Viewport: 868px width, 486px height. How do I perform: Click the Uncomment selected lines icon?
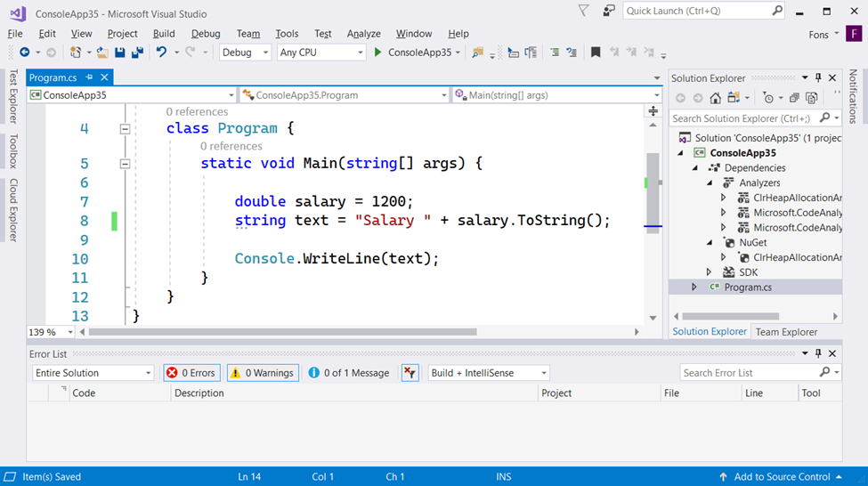click(572, 52)
